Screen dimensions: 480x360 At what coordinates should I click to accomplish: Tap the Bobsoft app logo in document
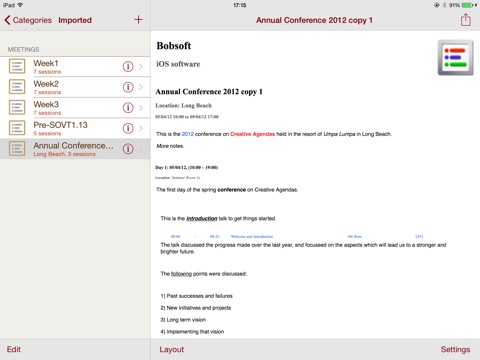(455, 58)
